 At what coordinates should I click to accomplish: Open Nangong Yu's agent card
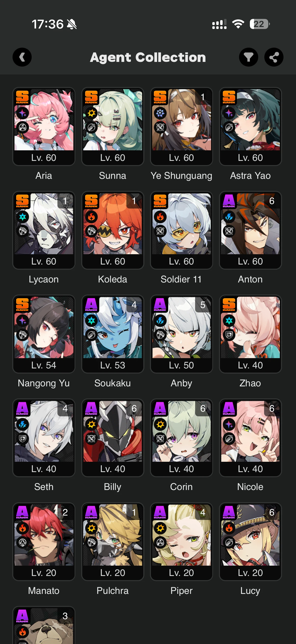pos(44,334)
